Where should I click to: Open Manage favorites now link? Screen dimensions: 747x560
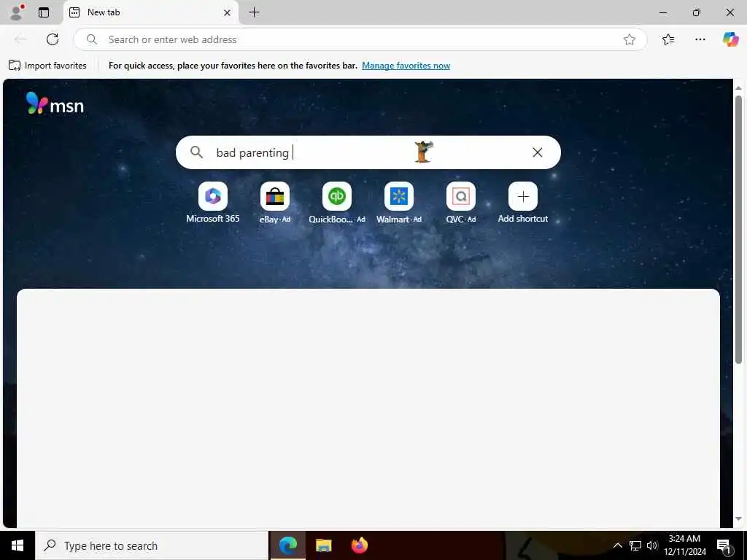click(406, 66)
